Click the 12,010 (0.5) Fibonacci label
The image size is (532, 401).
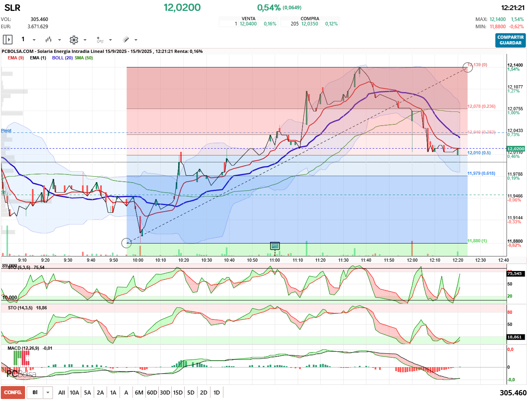click(x=479, y=153)
